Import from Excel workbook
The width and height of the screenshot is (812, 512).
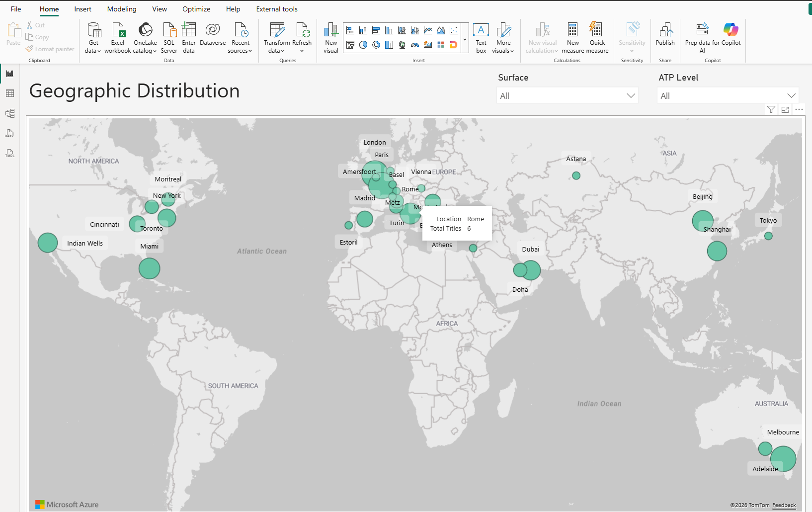click(x=118, y=38)
